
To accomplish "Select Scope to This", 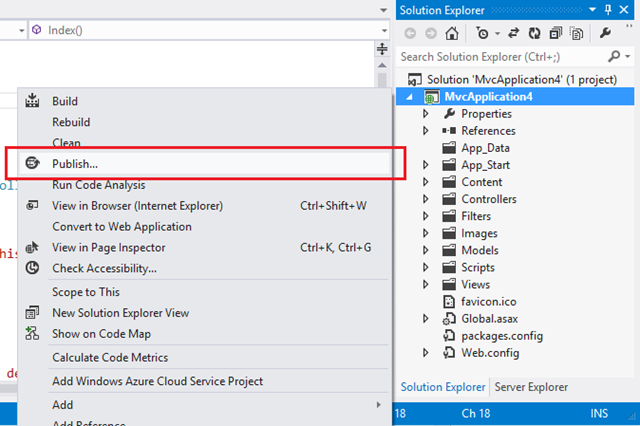I will [204, 292].
